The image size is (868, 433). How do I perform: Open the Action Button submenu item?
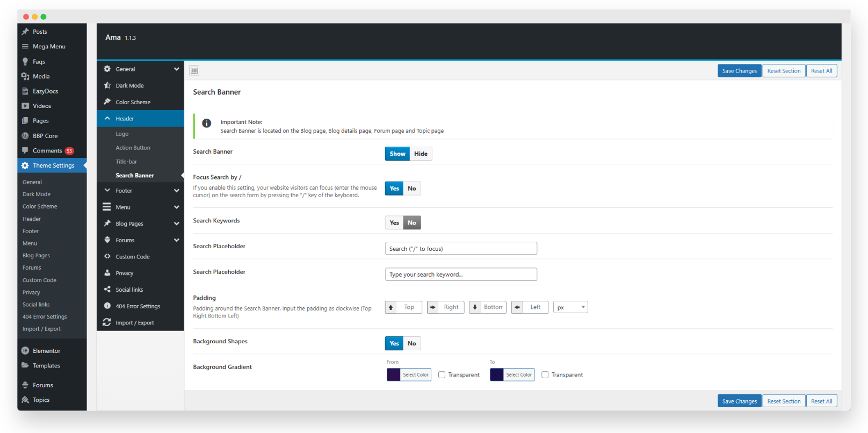[133, 148]
